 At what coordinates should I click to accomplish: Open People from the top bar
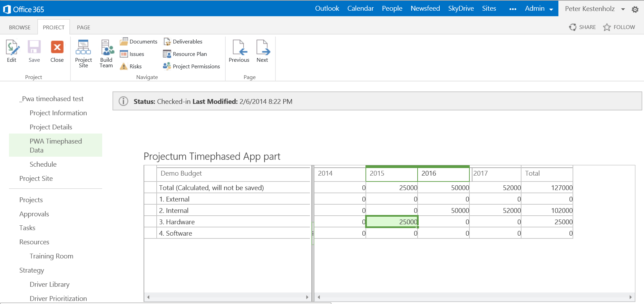[x=392, y=8]
